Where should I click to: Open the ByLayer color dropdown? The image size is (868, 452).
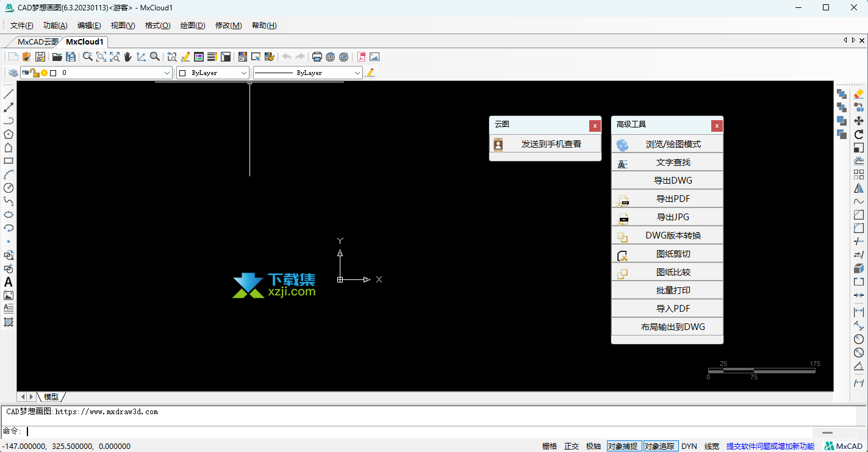pos(213,73)
